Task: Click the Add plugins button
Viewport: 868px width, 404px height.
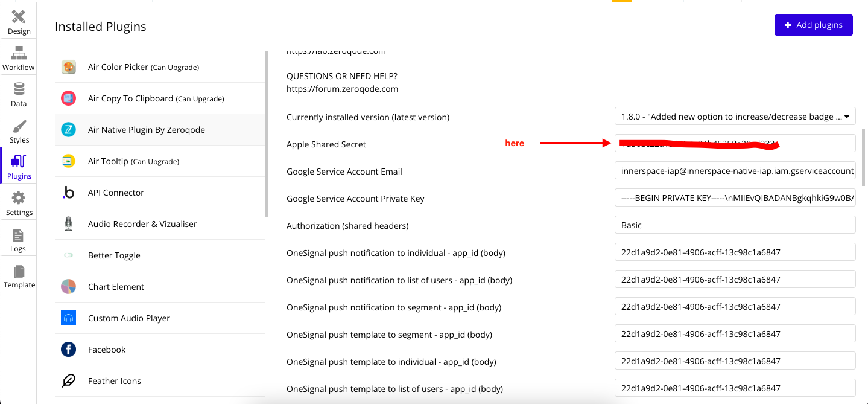Action: pyautogui.click(x=813, y=25)
